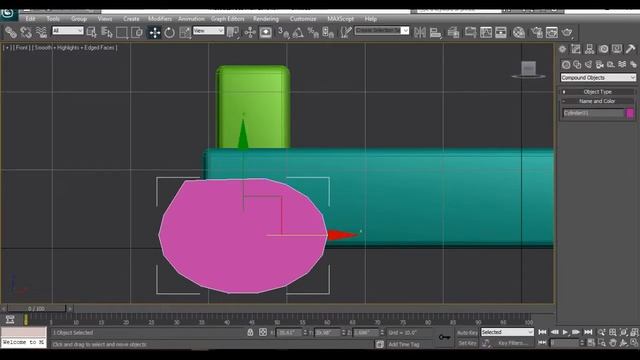Open the Rendering menu
Viewport: 640px width, 360px height.
(x=266, y=19)
